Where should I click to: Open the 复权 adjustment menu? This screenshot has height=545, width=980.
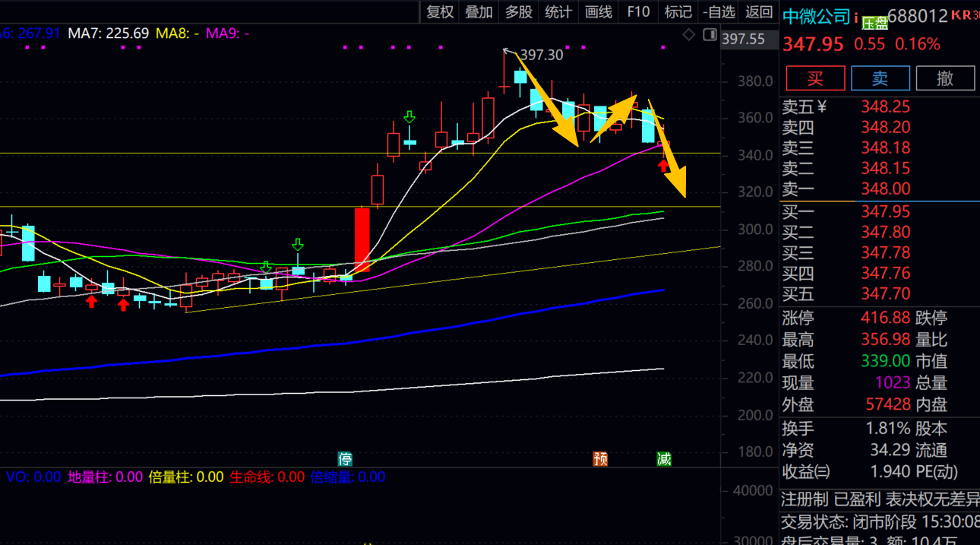coord(440,11)
